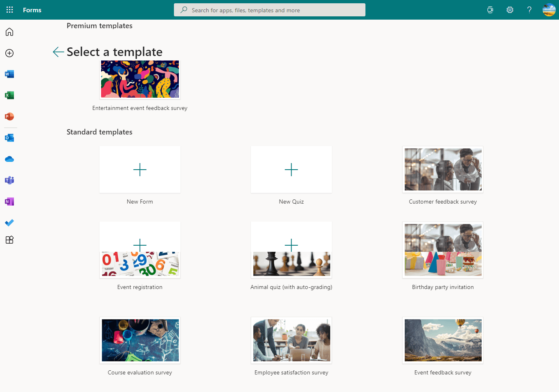Click 'Event feedback survey' caption
Viewport: 559px width, 392px height.
click(x=443, y=372)
